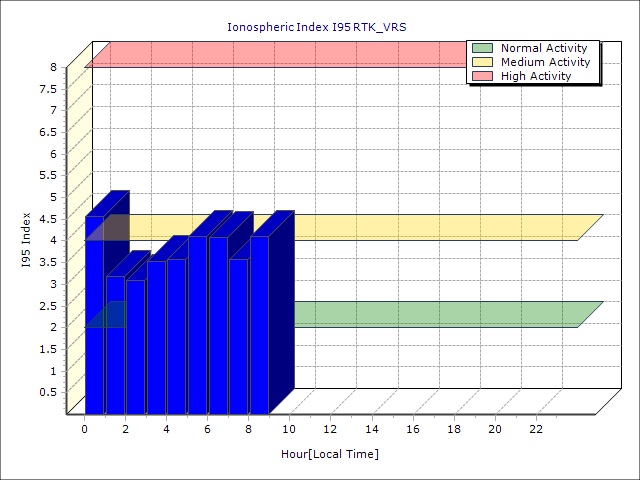This screenshot has height=480, width=640.
Task: Click the tallest blue bar at hour 0
Action: 94,320
